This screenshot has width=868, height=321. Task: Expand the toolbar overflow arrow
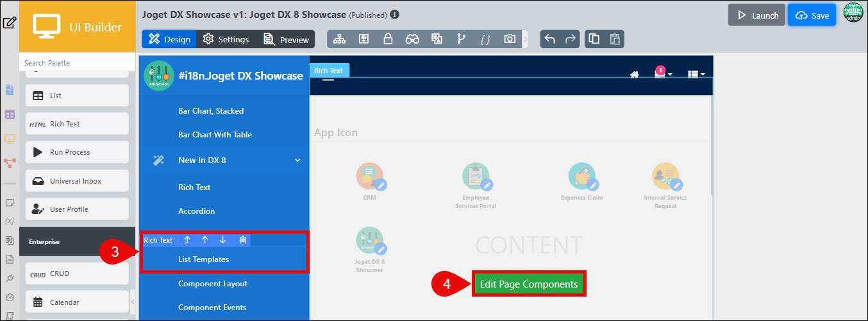(526, 39)
